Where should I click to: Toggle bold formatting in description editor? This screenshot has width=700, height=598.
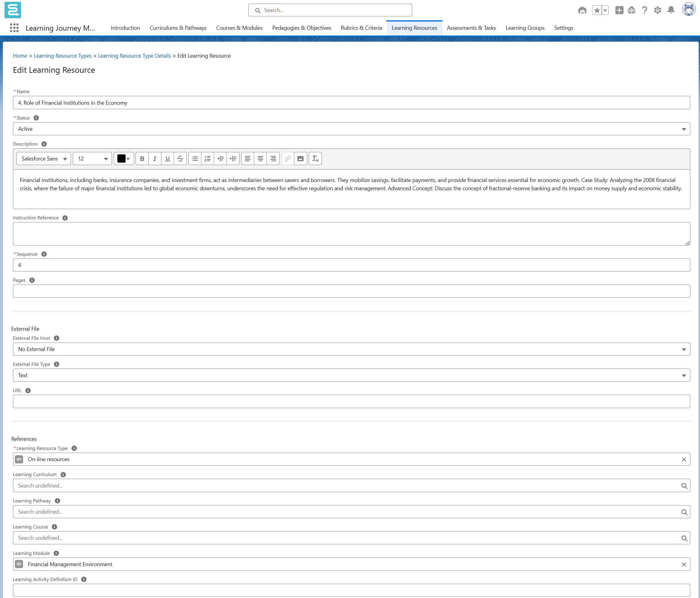[142, 159]
